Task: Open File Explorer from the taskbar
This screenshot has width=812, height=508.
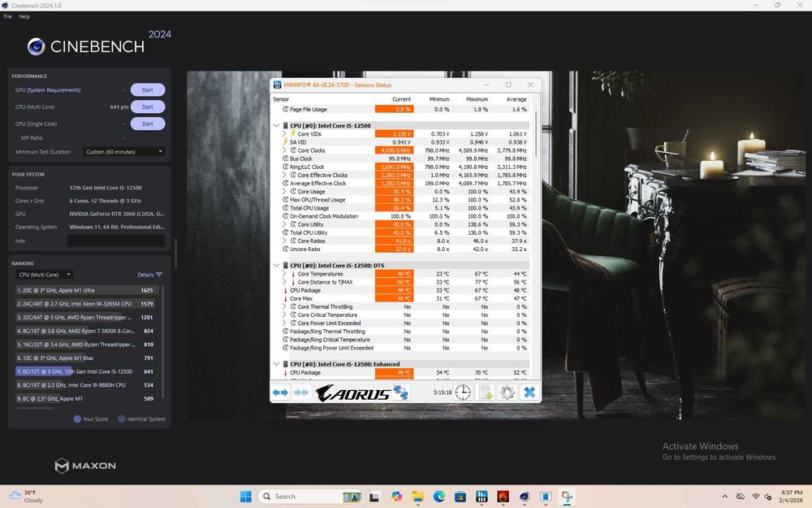Action: (x=418, y=497)
